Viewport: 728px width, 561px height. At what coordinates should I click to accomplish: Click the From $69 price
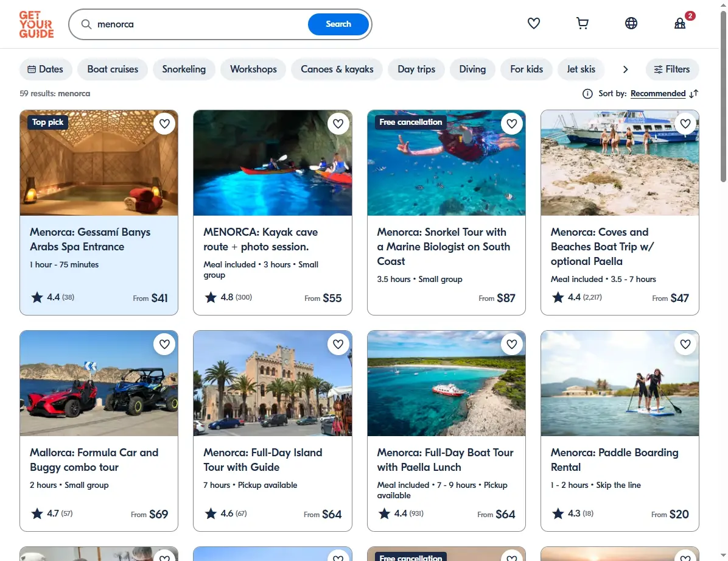click(149, 514)
